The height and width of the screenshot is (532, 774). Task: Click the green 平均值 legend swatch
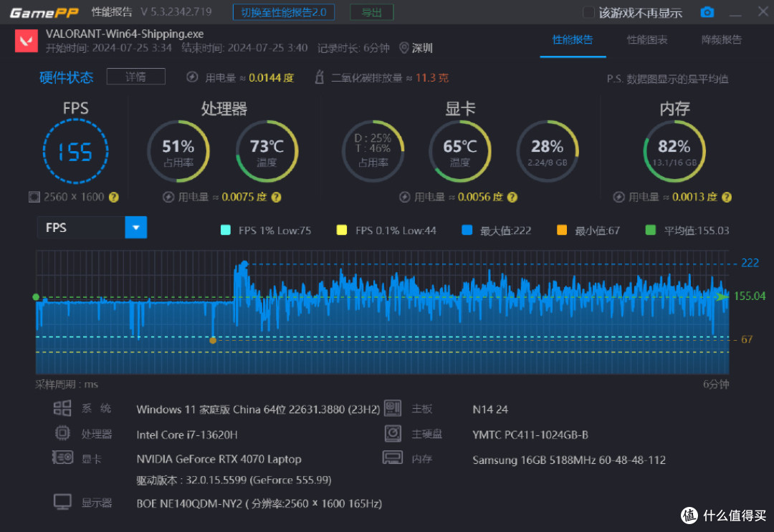coord(651,231)
